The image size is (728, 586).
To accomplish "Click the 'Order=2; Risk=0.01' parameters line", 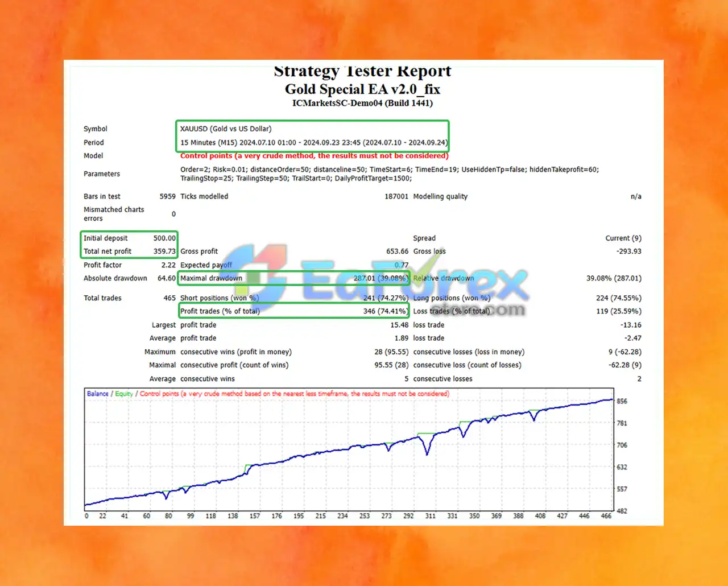I will [390, 169].
